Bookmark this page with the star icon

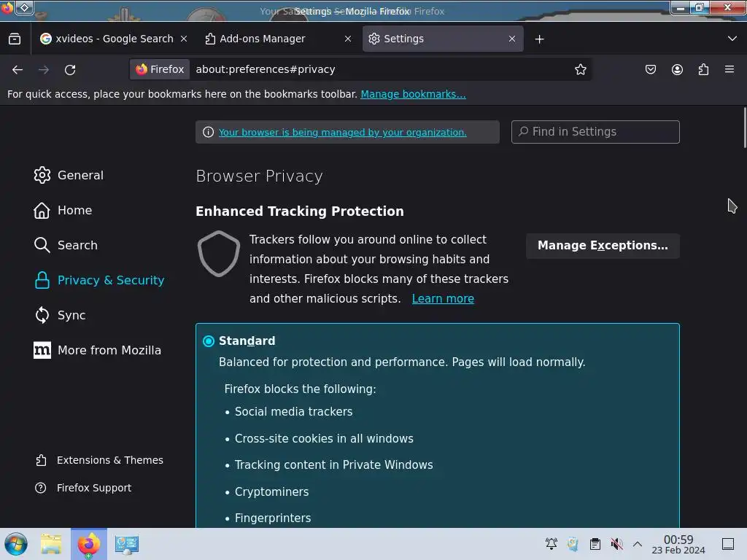point(580,69)
